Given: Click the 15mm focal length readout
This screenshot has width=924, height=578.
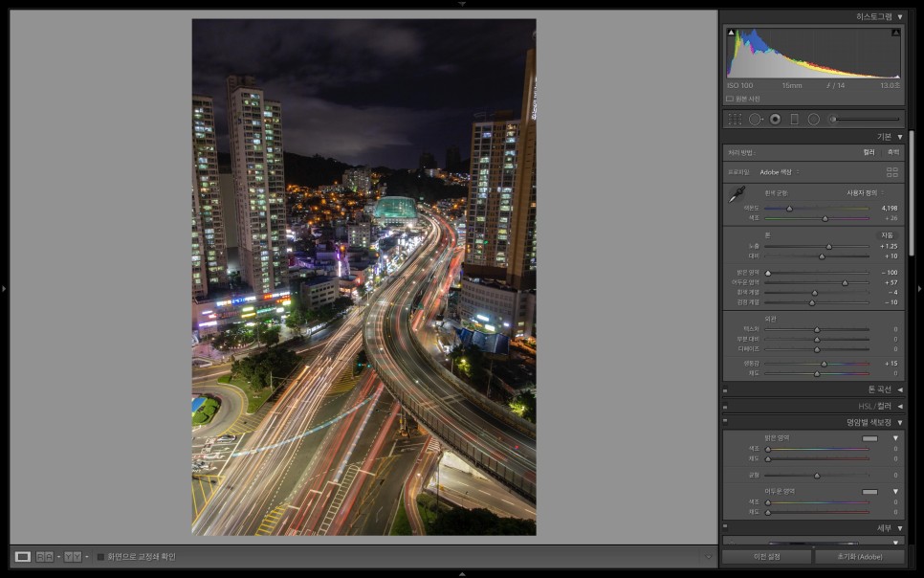Looking at the screenshot, I should 792,85.
